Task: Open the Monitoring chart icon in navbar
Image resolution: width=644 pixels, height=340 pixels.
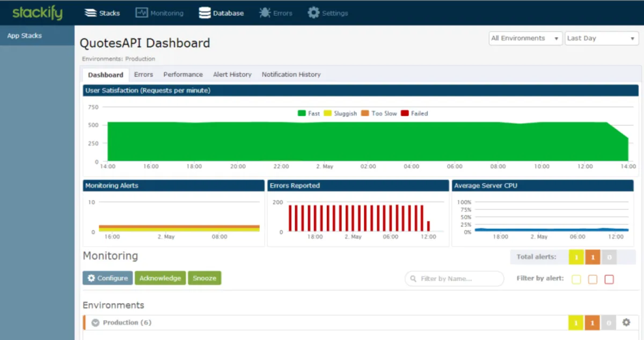Action: 141,13
